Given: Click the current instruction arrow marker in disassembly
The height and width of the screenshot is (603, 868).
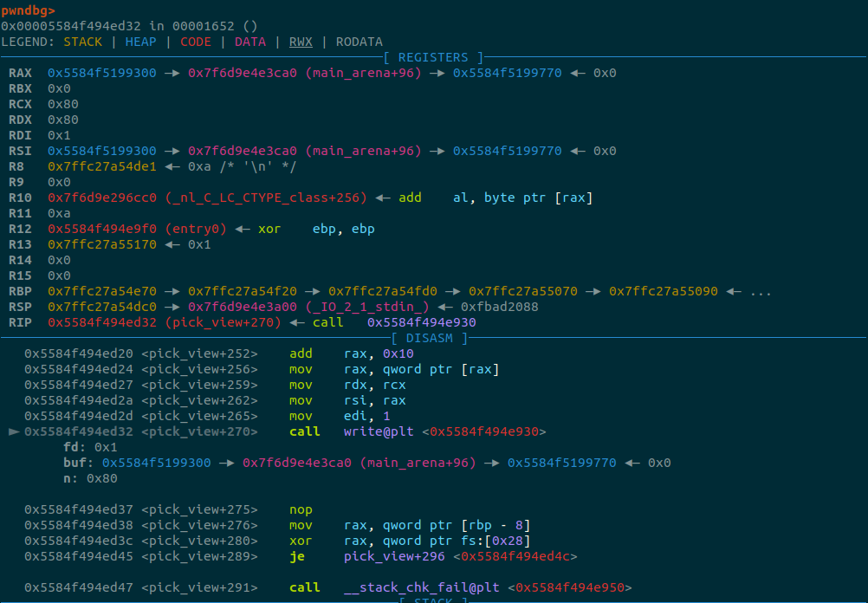Looking at the screenshot, I should point(14,431).
